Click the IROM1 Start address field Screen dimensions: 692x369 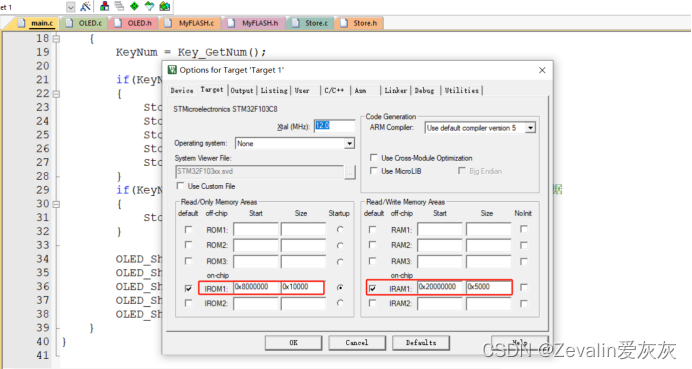point(256,287)
